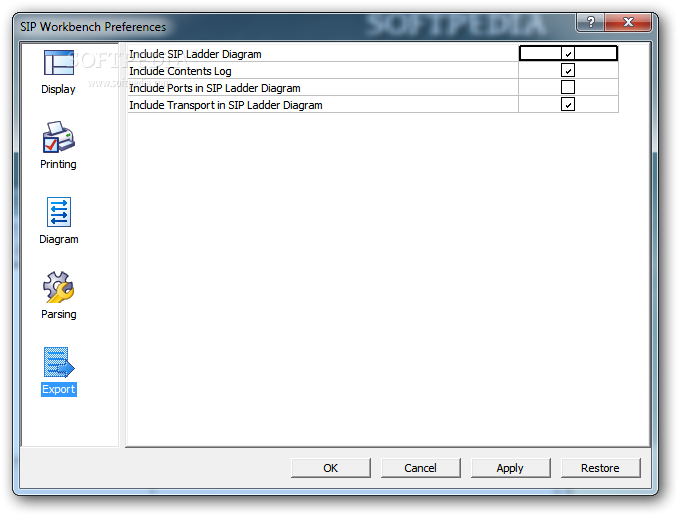Select the Diagram arrows icon
Image resolution: width=679 pixels, height=516 pixels.
[59, 212]
